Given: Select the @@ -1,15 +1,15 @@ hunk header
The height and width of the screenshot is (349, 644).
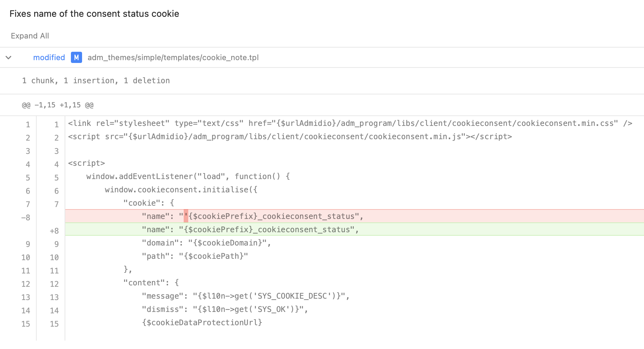Looking at the screenshot, I should [58, 105].
